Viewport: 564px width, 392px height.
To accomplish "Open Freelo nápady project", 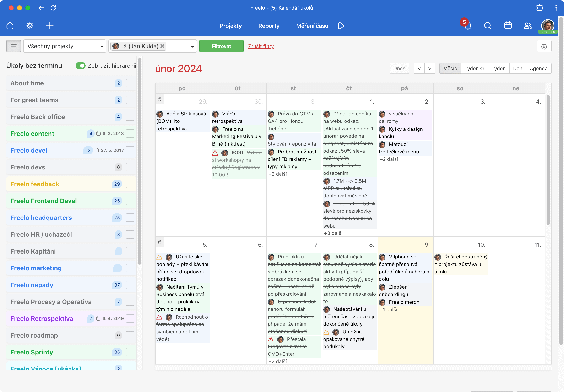I will coord(32,285).
